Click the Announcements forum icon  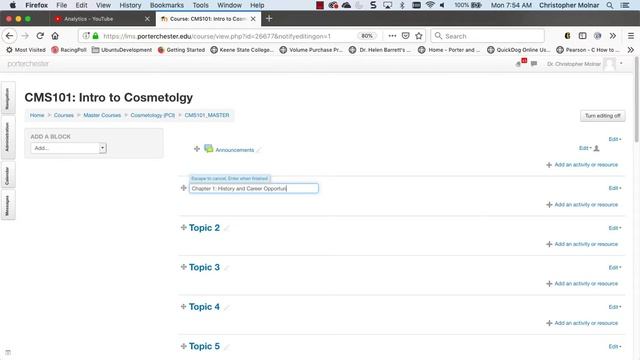(209, 149)
